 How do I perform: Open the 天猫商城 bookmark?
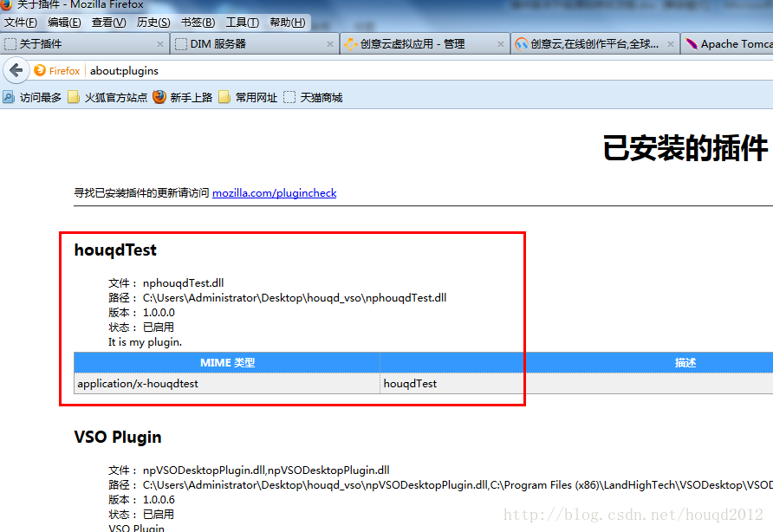click(313, 97)
